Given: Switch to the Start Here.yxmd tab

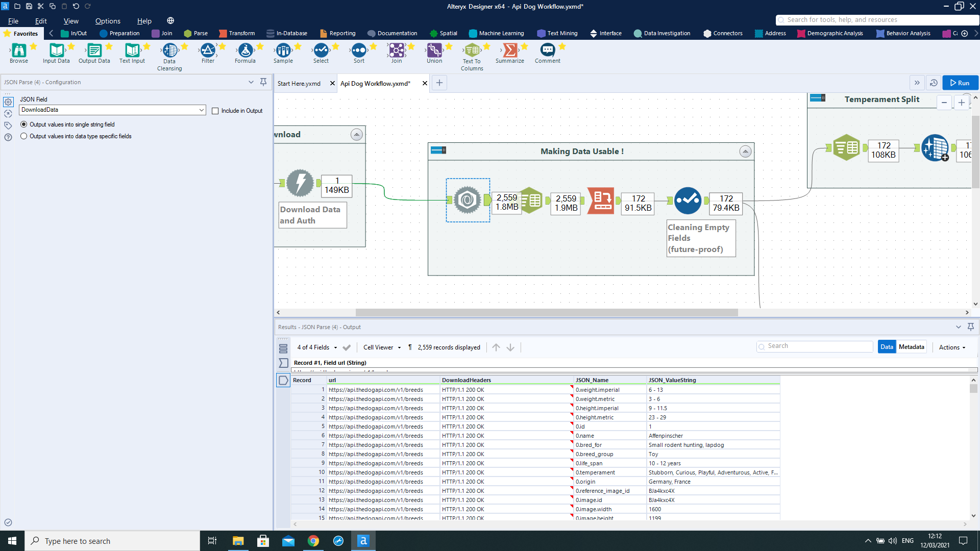Looking at the screenshot, I should [x=299, y=83].
